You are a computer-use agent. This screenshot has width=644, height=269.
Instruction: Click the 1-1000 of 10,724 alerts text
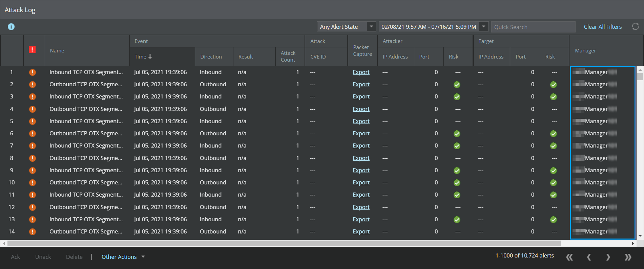click(x=524, y=255)
